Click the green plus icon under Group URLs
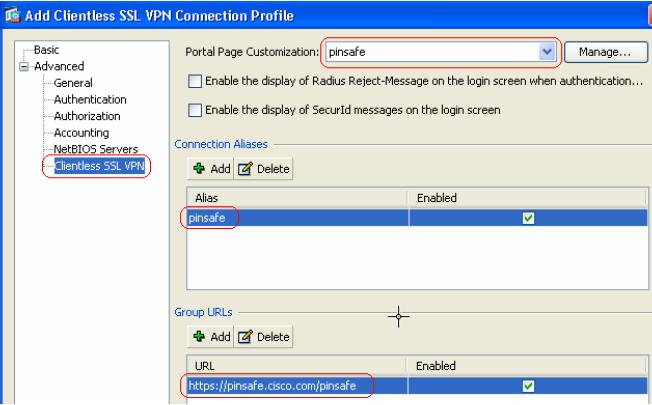 199,336
